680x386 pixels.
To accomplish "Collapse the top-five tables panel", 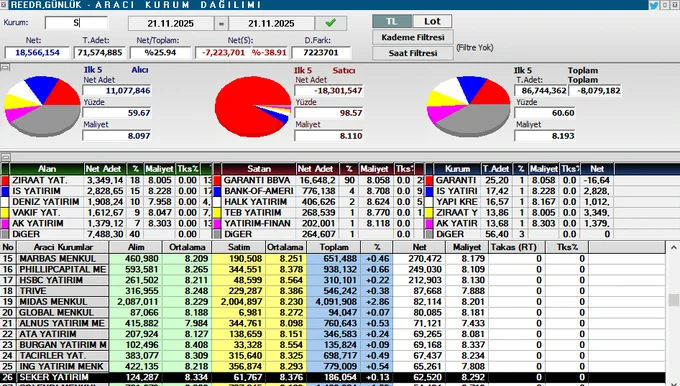I will click(5, 157).
